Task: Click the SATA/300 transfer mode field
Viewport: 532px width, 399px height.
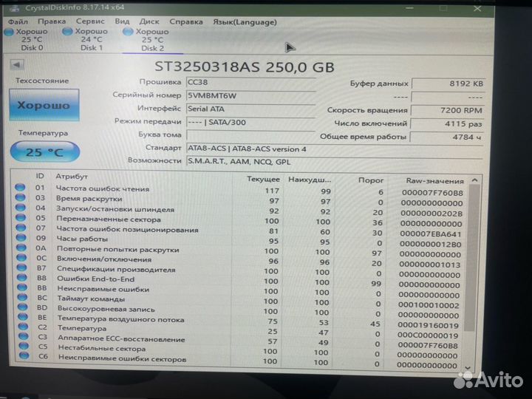Action: click(x=250, y=122)
